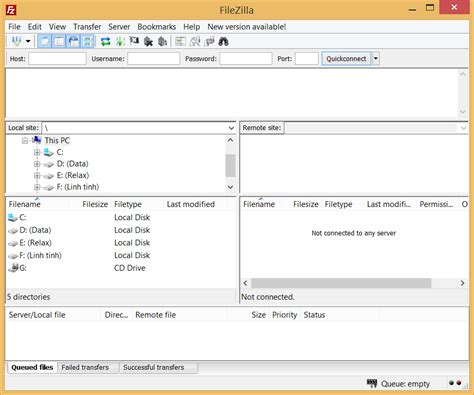
Task: Expand the E: (Relax) tree node
Action: (x=37, y=175)
